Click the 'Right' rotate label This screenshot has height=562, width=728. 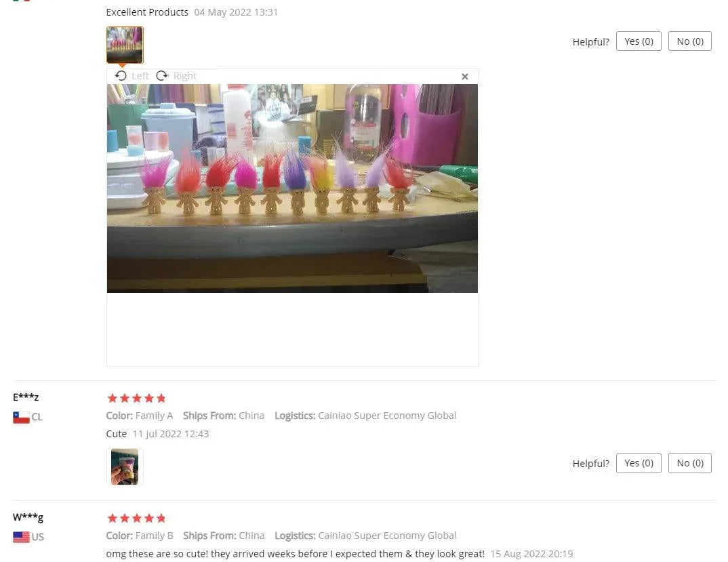click(x=185, y=76)
